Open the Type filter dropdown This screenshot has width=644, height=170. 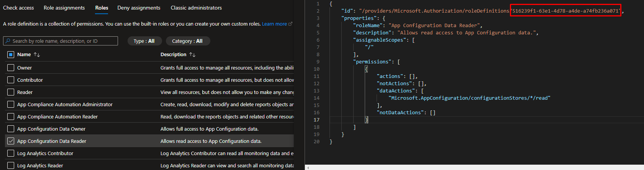(144, 41)
